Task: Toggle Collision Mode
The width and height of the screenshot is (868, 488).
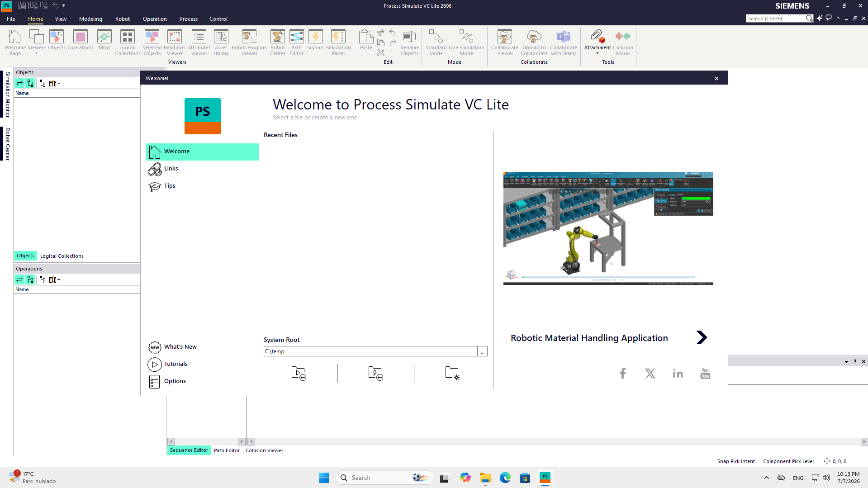Action: [x=623, y=43]
